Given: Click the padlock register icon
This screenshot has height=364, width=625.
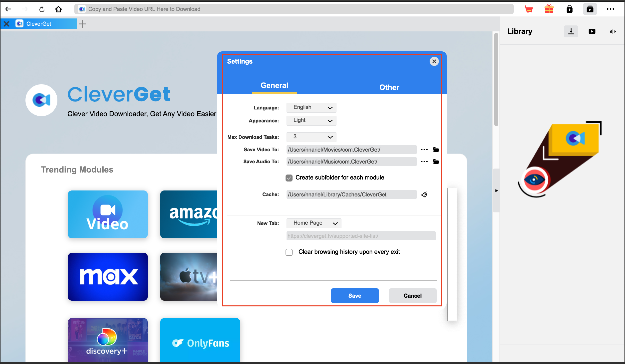Looking at the screenshot, I should tap(569, 9).
